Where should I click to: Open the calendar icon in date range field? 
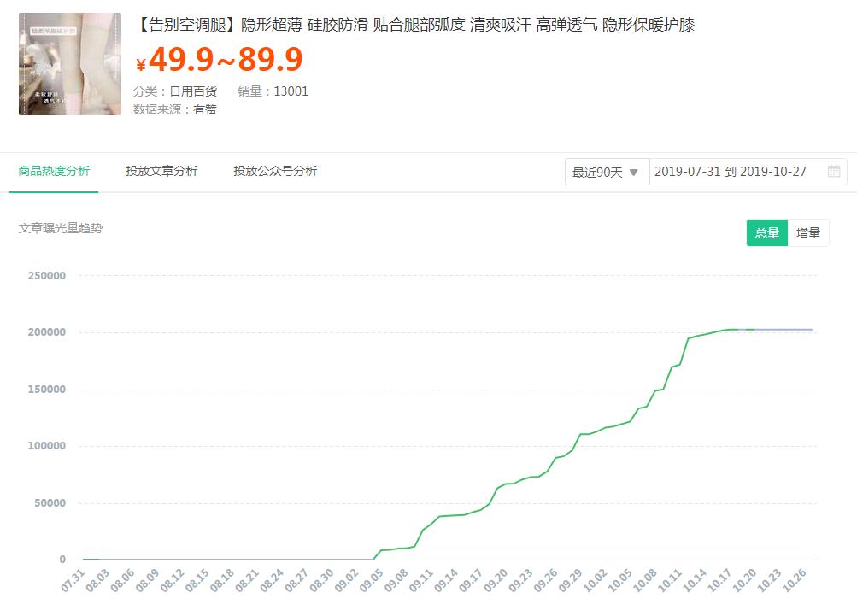(x=834, y=172)
